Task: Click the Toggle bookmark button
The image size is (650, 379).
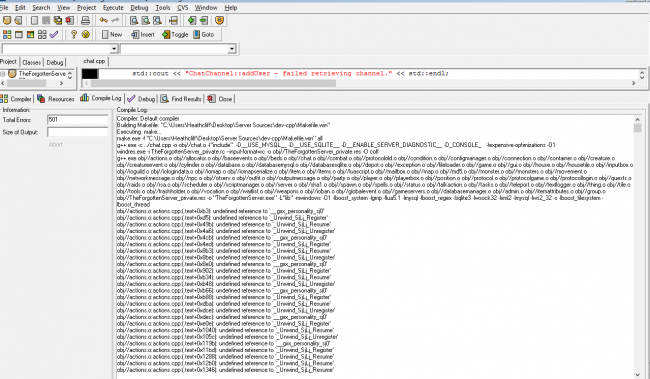Action: [x=175, y=34]
